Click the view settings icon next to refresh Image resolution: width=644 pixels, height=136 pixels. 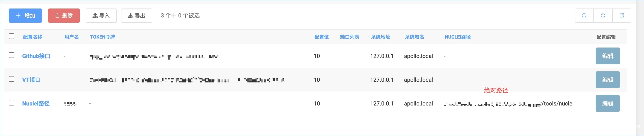coord(622,15)
